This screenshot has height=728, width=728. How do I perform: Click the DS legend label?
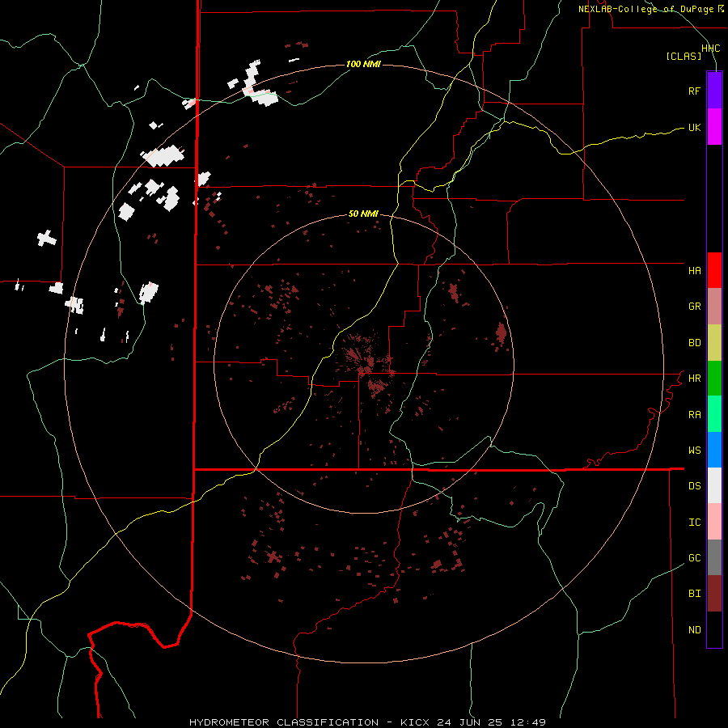coord(694,486)
